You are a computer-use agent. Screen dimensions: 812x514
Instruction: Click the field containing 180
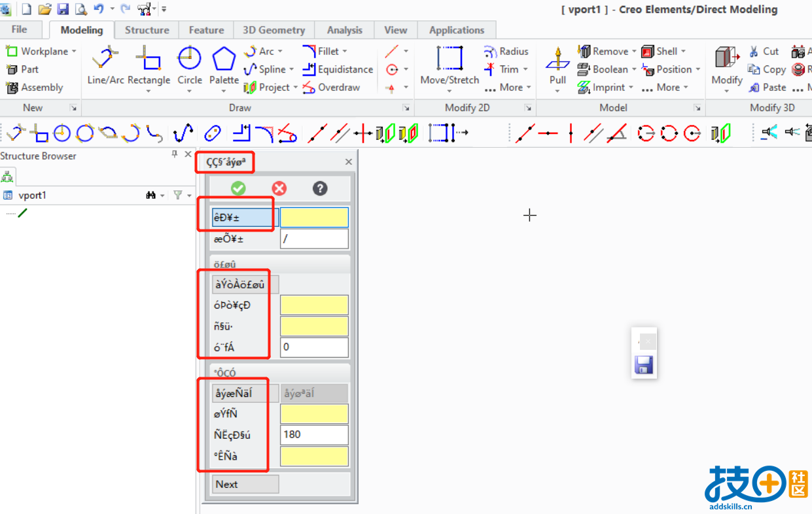[x=314, y=435]
